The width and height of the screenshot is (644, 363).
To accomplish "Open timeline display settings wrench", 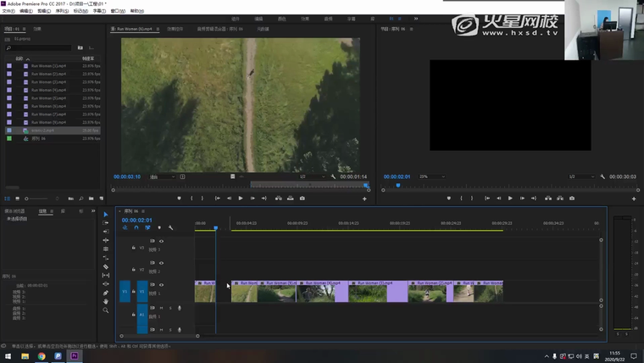I will click(x=170, y=227).
